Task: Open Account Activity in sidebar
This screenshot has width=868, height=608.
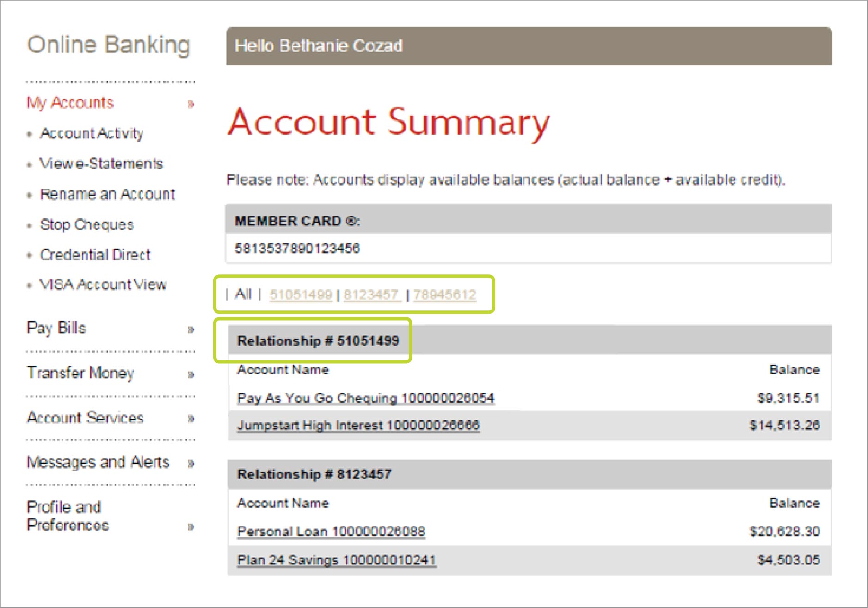Action: pos(92,133)
